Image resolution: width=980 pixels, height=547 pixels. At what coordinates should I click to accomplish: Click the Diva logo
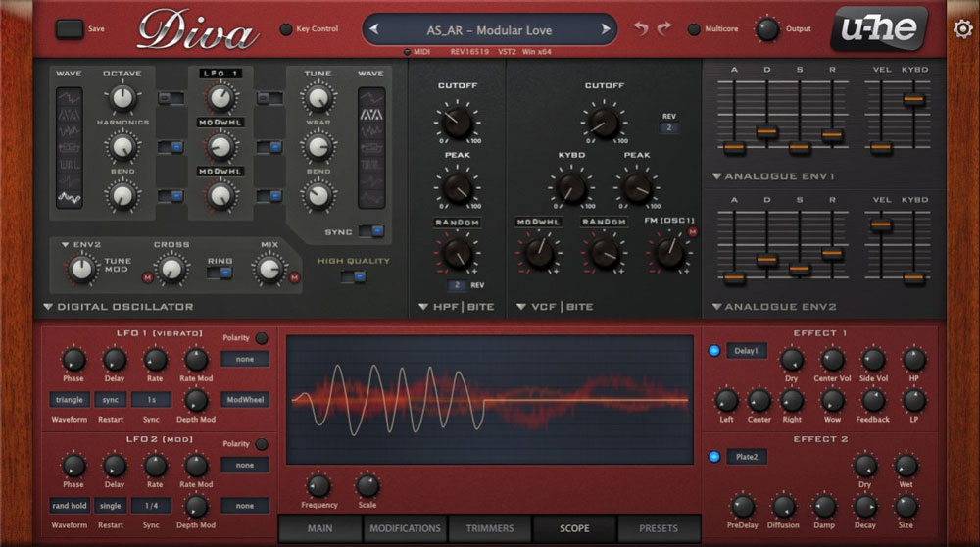click(197, 30)
